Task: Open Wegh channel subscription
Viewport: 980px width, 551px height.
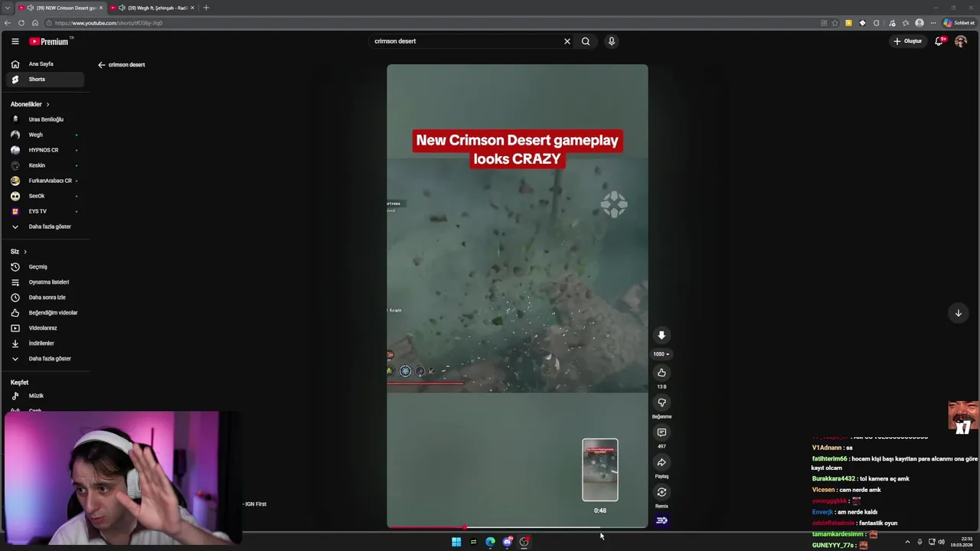Action: [x=44, y=135]
